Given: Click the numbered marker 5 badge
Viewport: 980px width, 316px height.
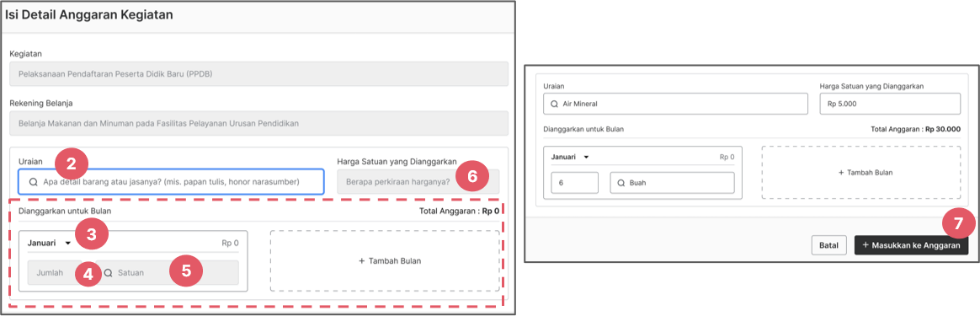Looking at the screenshot, I should pyautogui.click(x=186, y=270).
